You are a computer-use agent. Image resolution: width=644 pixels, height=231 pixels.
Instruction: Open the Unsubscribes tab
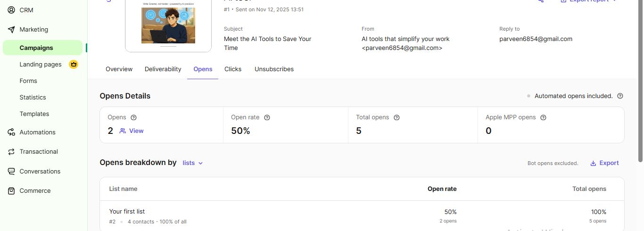point(274,69)
